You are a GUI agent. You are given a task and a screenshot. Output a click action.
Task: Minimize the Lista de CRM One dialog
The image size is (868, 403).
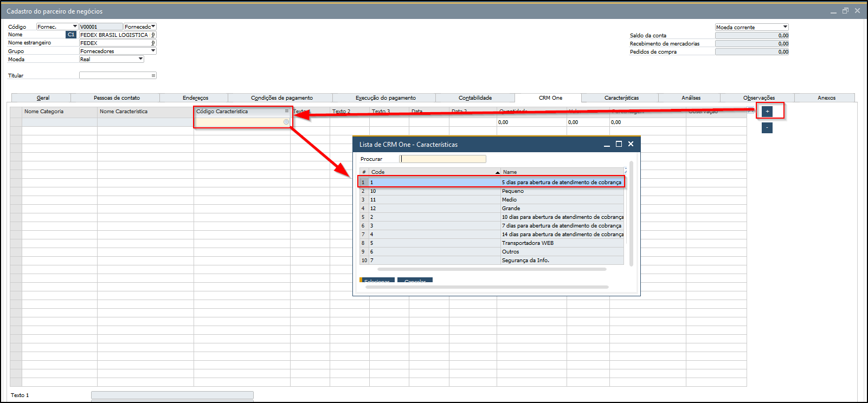(x=607, y=145)
